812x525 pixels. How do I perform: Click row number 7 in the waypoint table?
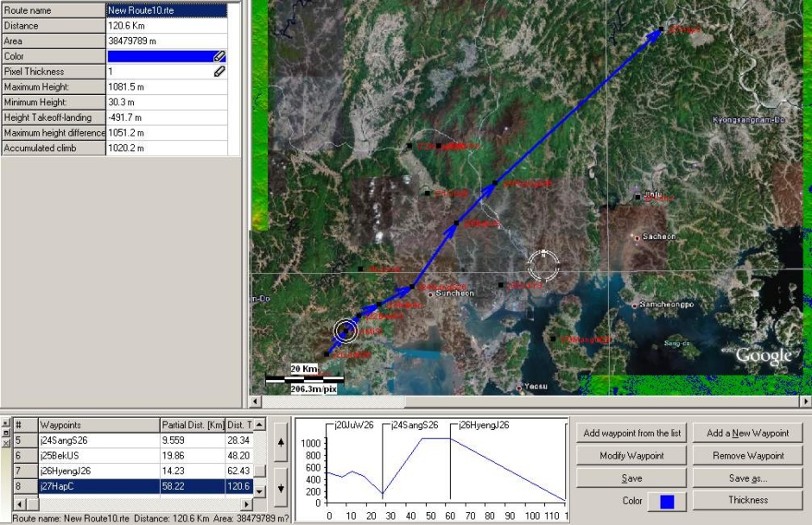(x=25, y=471)
